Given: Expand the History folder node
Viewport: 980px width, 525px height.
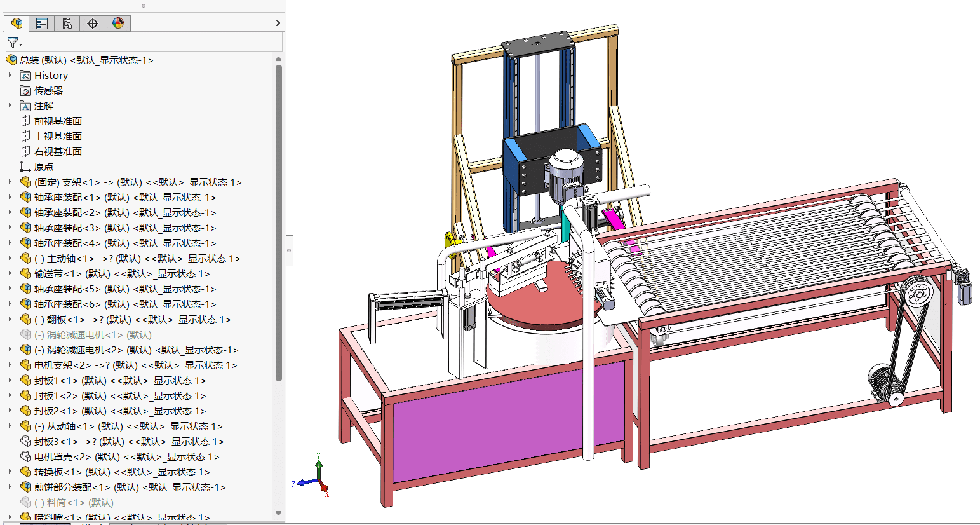Looking at the screenshot, I should tap(10, 75).
